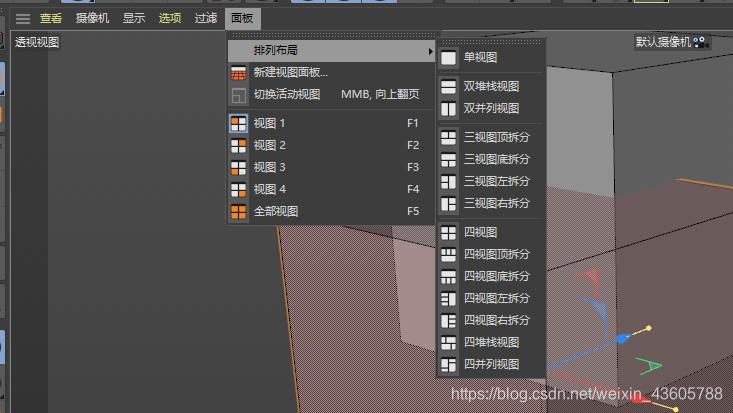
Task: Choose the 四视图底拆分 layout icon
Action: [x=448, y=276]
